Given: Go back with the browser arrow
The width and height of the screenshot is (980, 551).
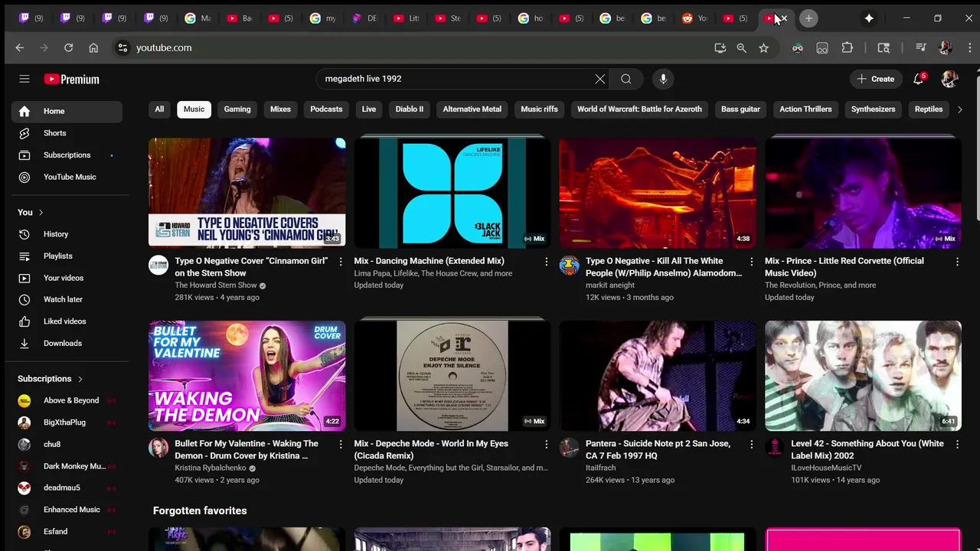Looking at the screenshot, I should click(x=20, y=47).
